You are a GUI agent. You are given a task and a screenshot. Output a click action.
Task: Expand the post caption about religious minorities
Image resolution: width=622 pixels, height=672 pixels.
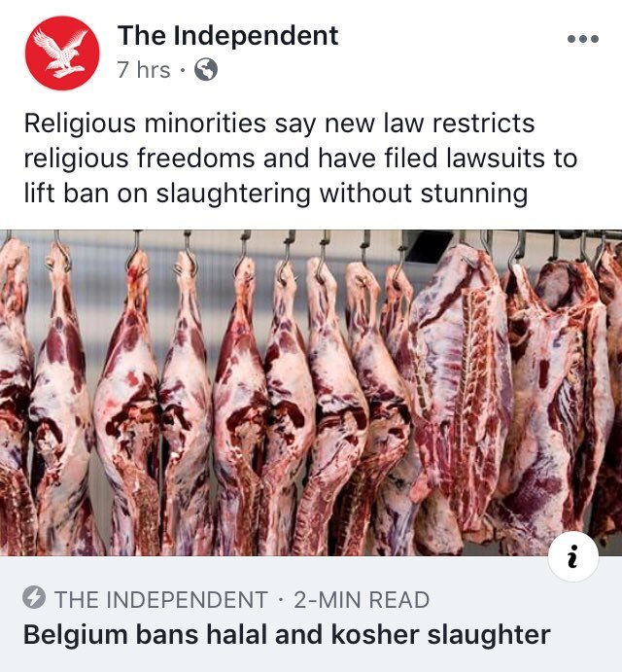coord(300,159)
